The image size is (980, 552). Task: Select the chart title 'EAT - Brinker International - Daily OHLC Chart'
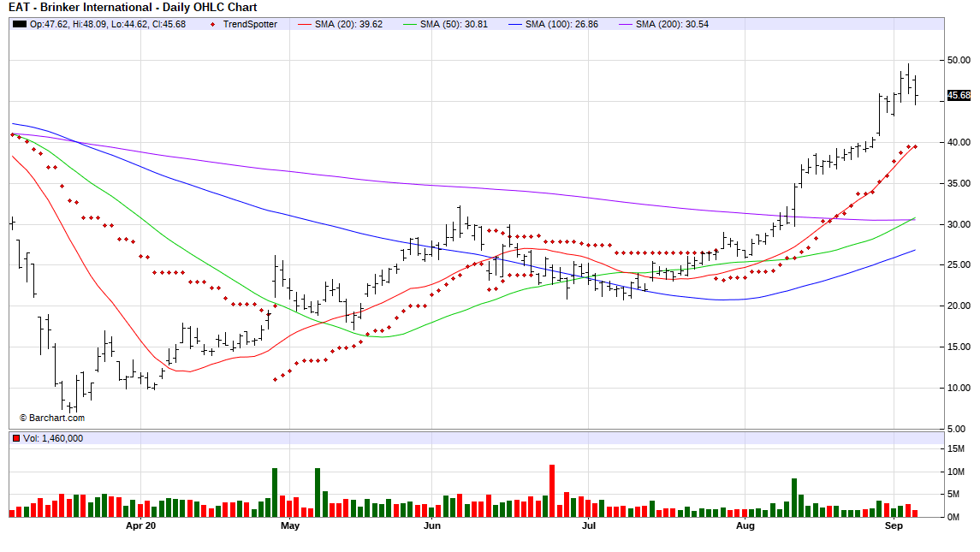[x=134, y=8]
